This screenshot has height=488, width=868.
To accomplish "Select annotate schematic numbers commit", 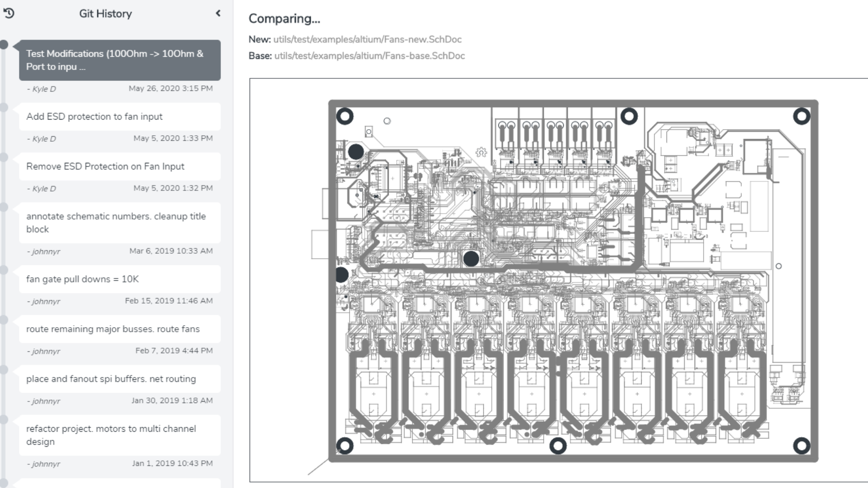I will point(120,223).
